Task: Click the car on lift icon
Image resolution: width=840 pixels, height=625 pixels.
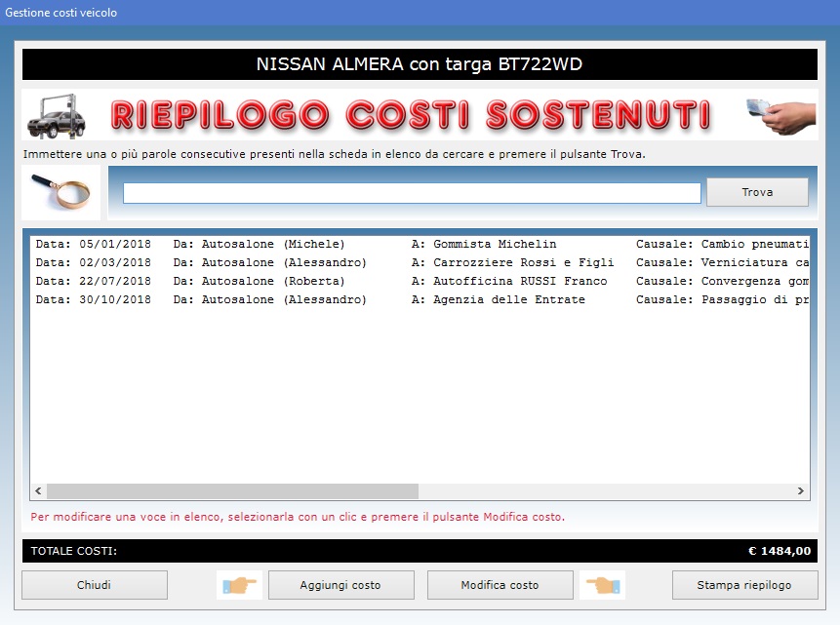Action: tap(57, 115)
